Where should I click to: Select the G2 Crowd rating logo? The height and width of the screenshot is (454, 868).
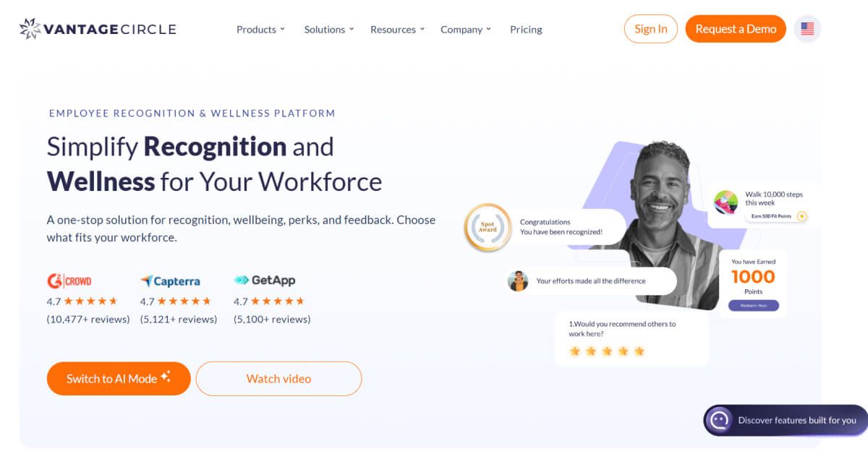coord(69,281)
